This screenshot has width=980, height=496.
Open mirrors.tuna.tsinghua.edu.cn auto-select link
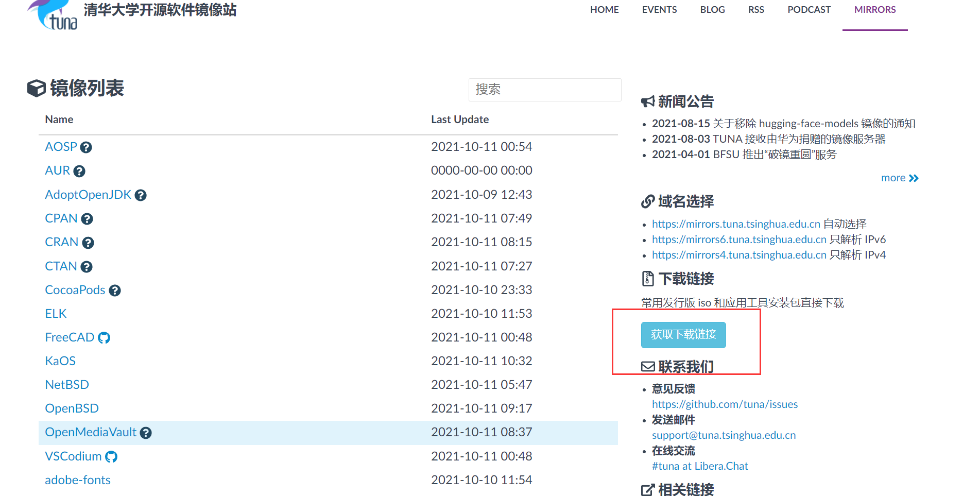point(736,224)
